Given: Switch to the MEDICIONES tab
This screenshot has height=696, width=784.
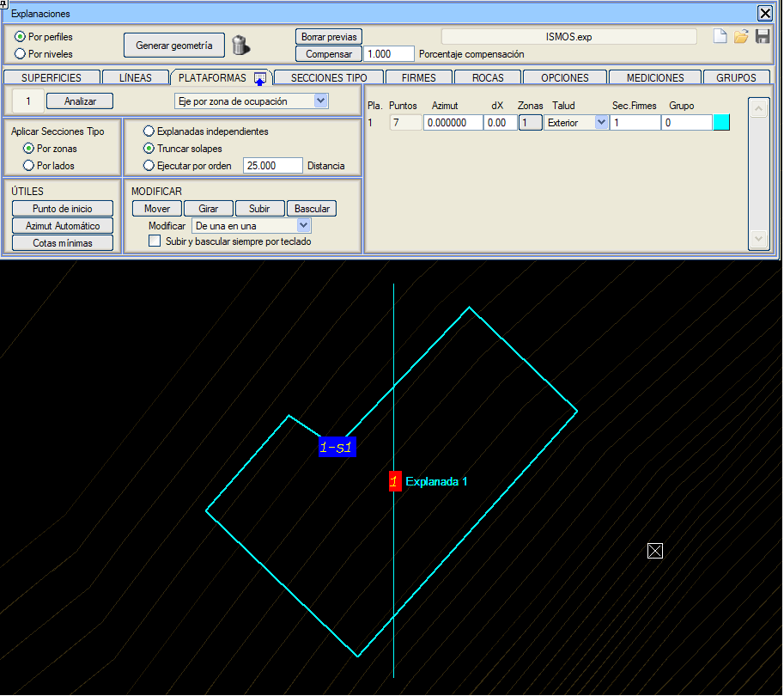Looking at the screenshot, I should coord(655,77).
